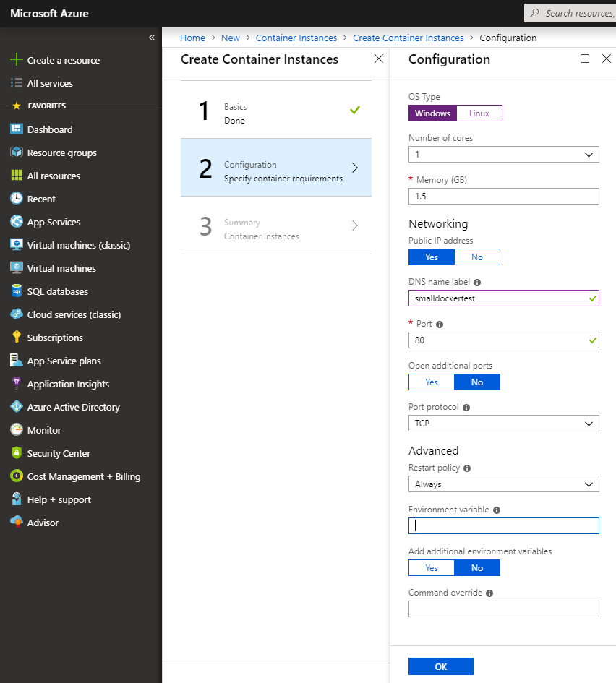Set Open additional ports to Yes
Screen dimensions: 616x683
click(x=432, y=382)
